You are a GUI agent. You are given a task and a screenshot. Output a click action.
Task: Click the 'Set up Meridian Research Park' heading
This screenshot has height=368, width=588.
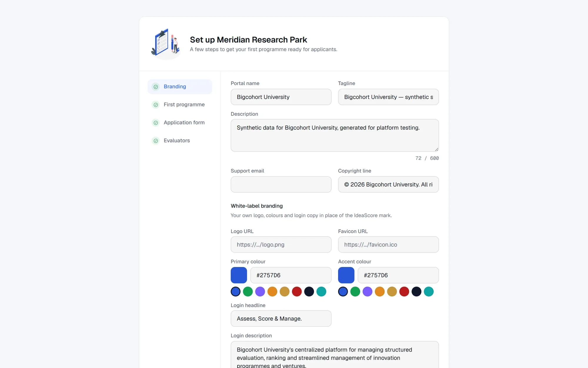point(248,40)
